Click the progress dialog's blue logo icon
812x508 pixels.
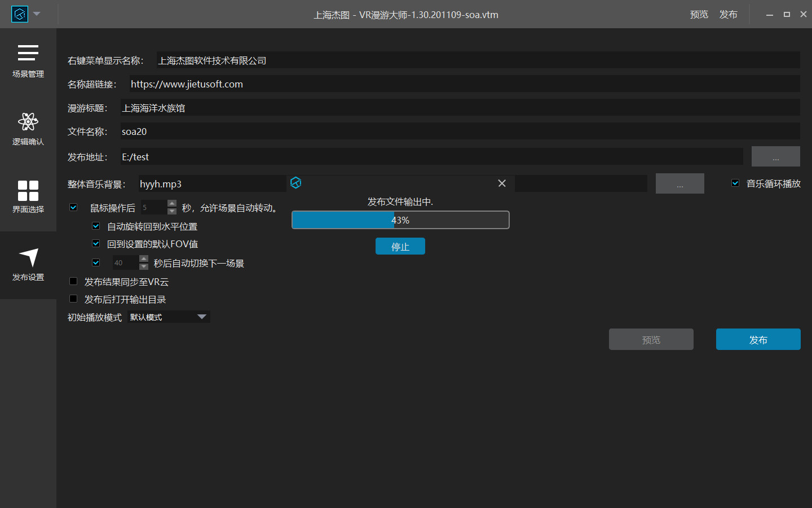[295, 183]
